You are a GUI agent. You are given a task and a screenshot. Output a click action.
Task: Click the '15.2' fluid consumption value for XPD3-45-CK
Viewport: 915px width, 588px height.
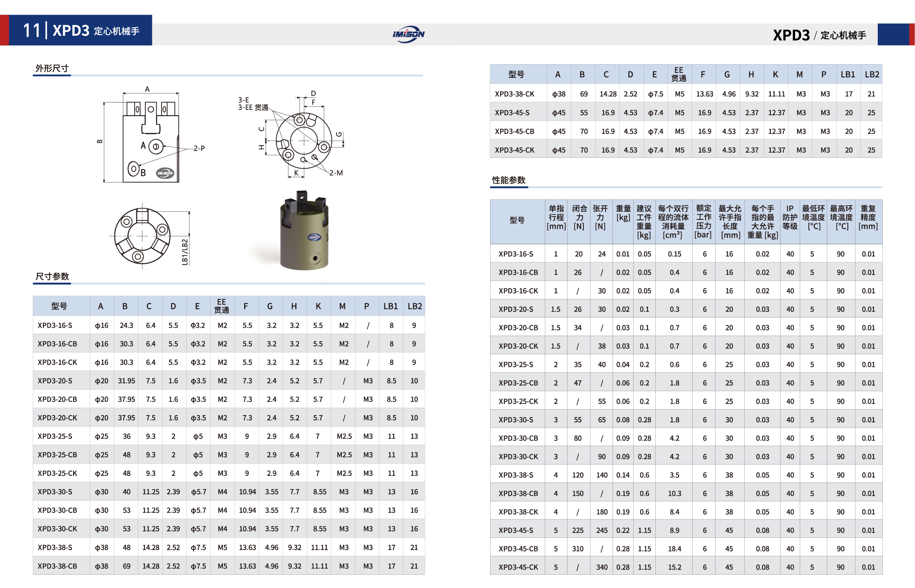(675, 567)
